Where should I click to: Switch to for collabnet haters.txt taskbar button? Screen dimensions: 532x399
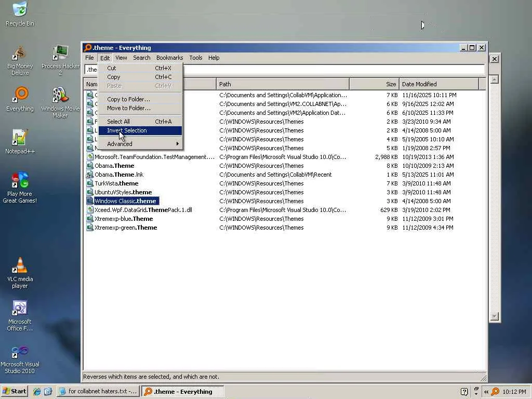98,391
